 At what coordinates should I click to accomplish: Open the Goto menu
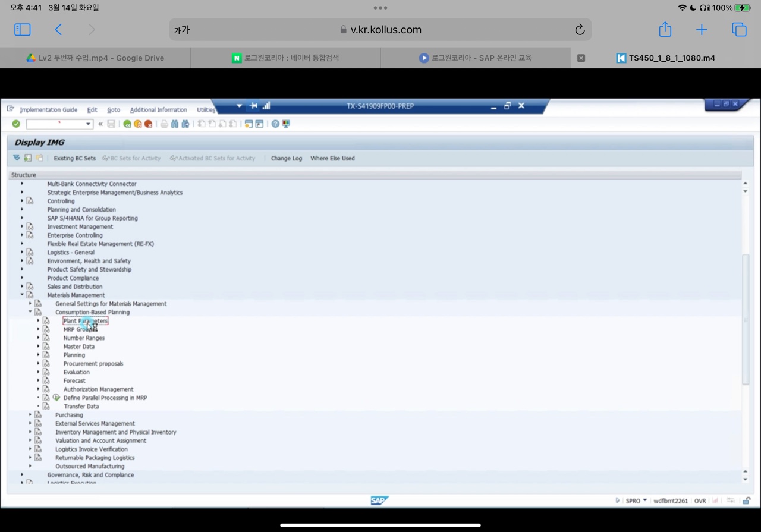[x=114, y=110]
